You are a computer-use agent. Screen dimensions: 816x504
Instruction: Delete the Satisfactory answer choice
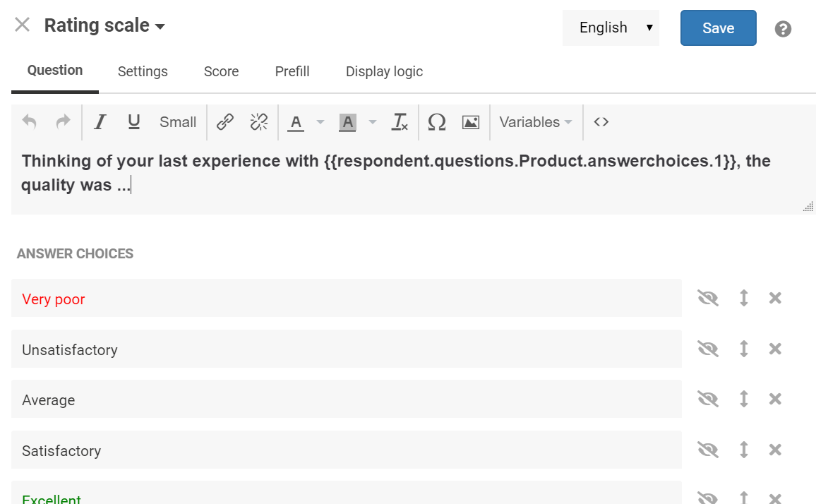[775, 450]
